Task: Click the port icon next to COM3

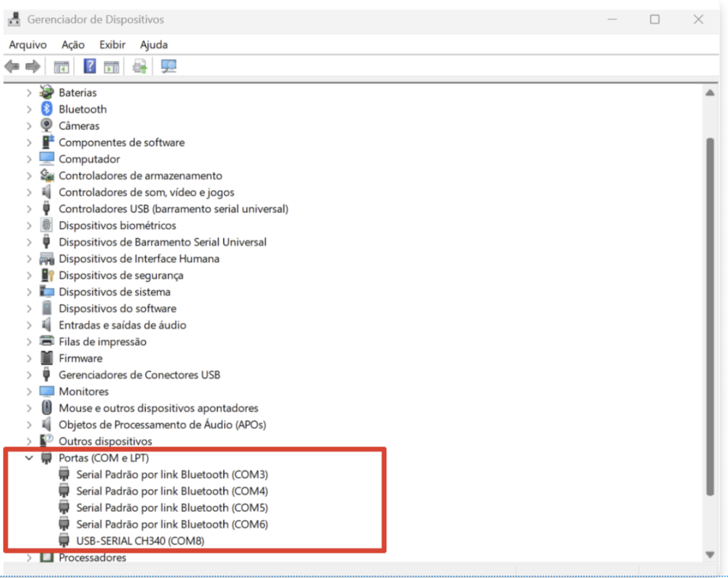Action: [x=64, y=474]
